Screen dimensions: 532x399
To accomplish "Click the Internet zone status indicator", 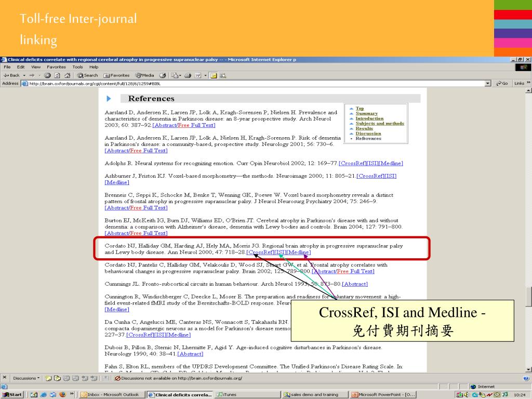I will [483, 387].
